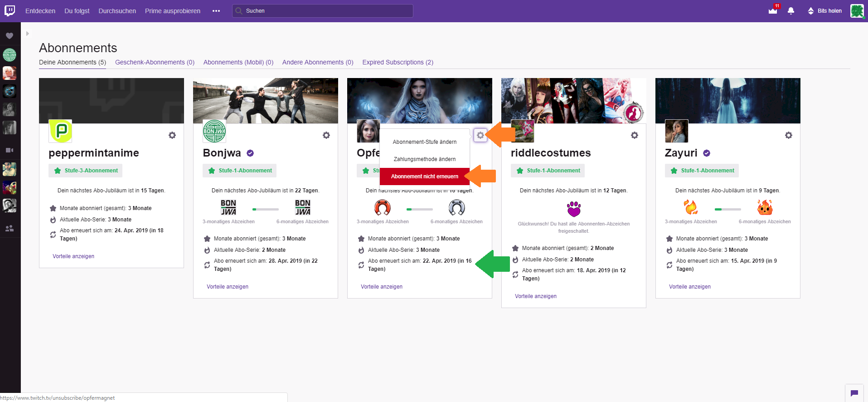This screenshot has height=402, width=868.
Task: Click Zayuri badge progress bar
Action: [728, 209]
